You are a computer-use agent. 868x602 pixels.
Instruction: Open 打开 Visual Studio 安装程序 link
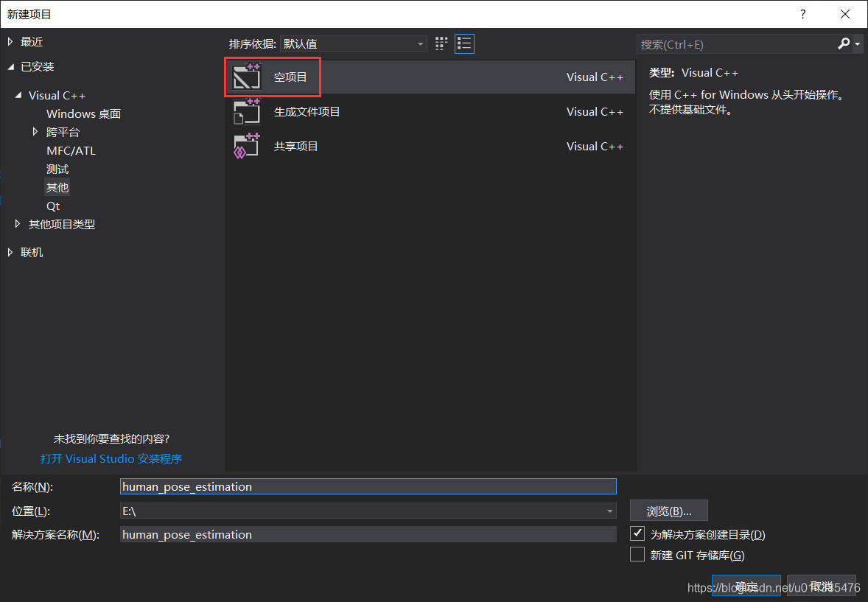(x=111, y=458)
